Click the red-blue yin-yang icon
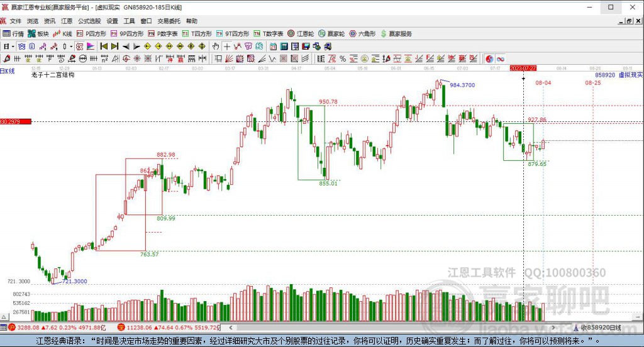The height and width of the screenshot is (347, 644). coord(489,58)
